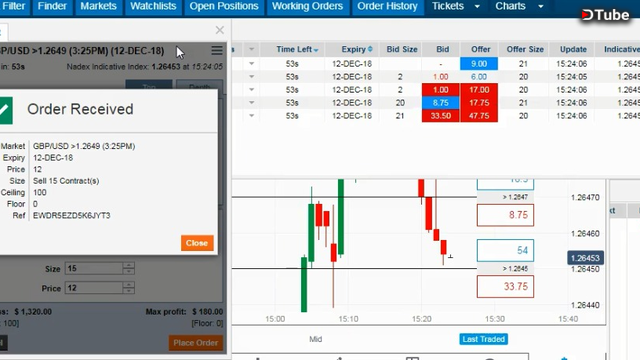Expand row dropdown with offer 6.00
The image size is (640, 360).
point(251,77)
